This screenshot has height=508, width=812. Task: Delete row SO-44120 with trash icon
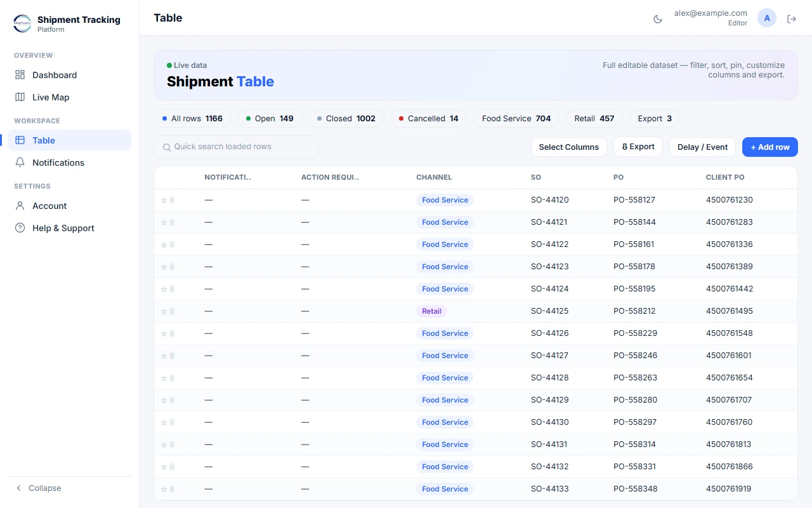pos(172,200)
